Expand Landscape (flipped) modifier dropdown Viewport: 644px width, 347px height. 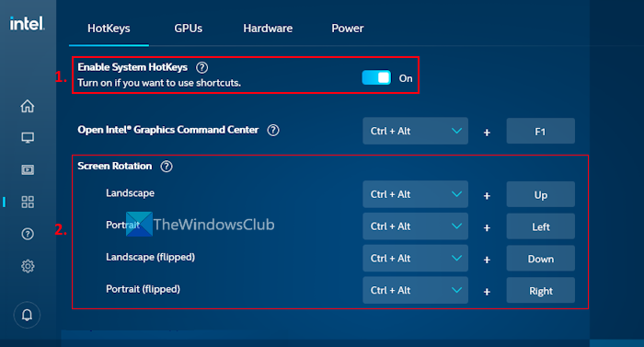point(415,259)
